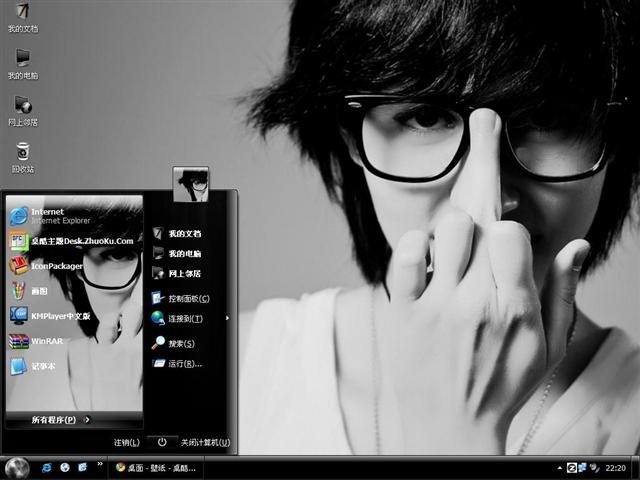This screenshot has height=480, width=640.
Task: Click 注销(L) log off button
Action: click(127, 442)
